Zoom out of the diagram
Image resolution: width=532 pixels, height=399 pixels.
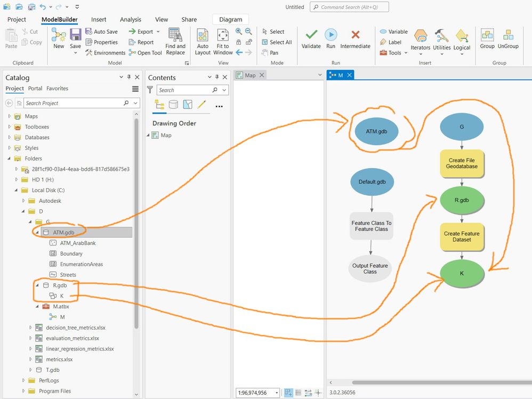[249, 31]
